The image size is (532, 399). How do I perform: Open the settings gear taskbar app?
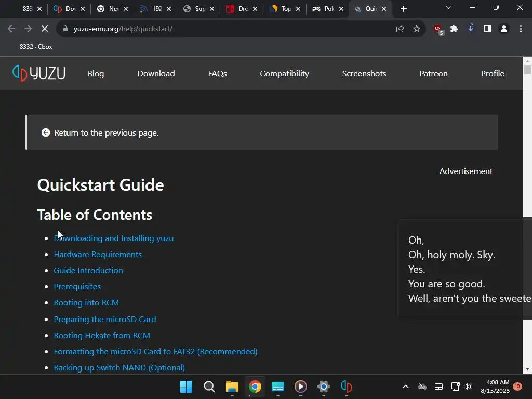(323, 387)
